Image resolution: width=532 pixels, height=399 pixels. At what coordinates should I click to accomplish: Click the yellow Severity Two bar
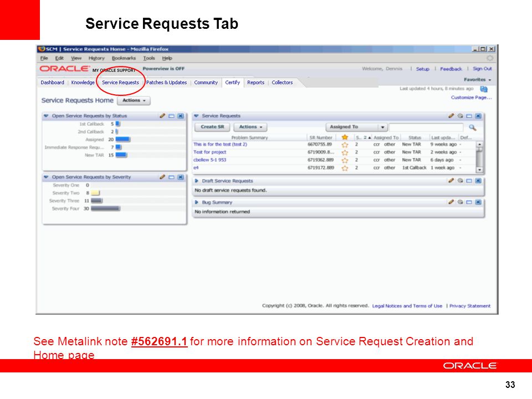pos(95,193)
